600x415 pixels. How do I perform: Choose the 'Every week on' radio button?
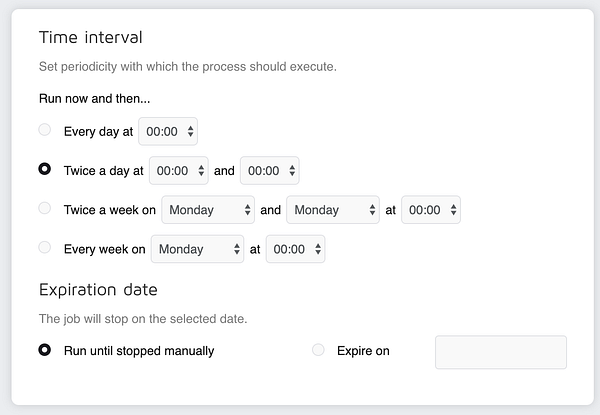[44, 248]
